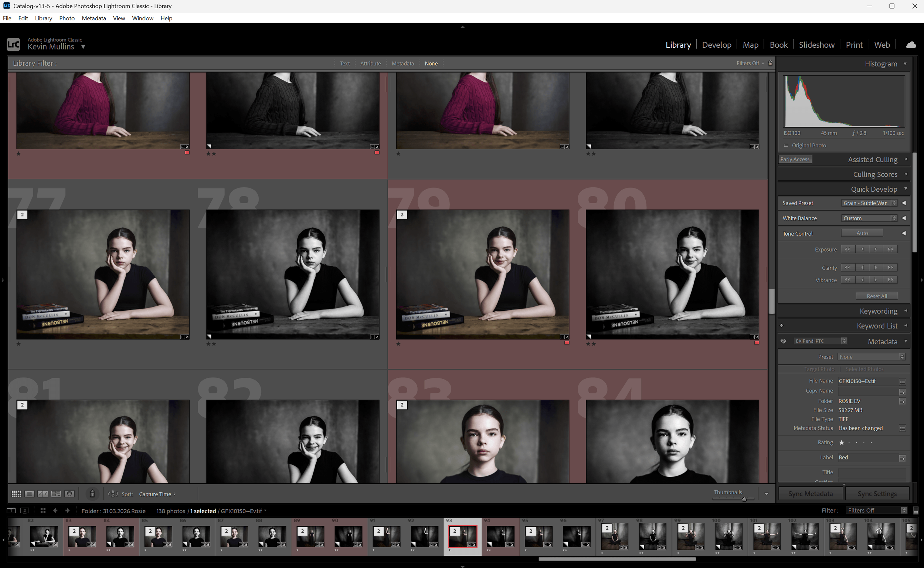Image resolution: width=924 pixels, height=568 pixels.
Task: Select thumbnail 97 in the filmstrip
Action: click(x=615, y=537)
